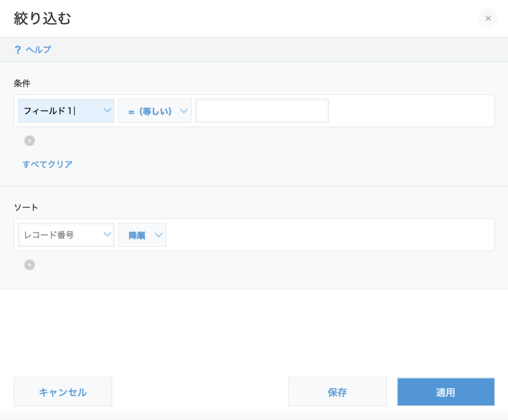Click the ソート section label
Screen dimensions: 508x420
click(x=26, y=208)
